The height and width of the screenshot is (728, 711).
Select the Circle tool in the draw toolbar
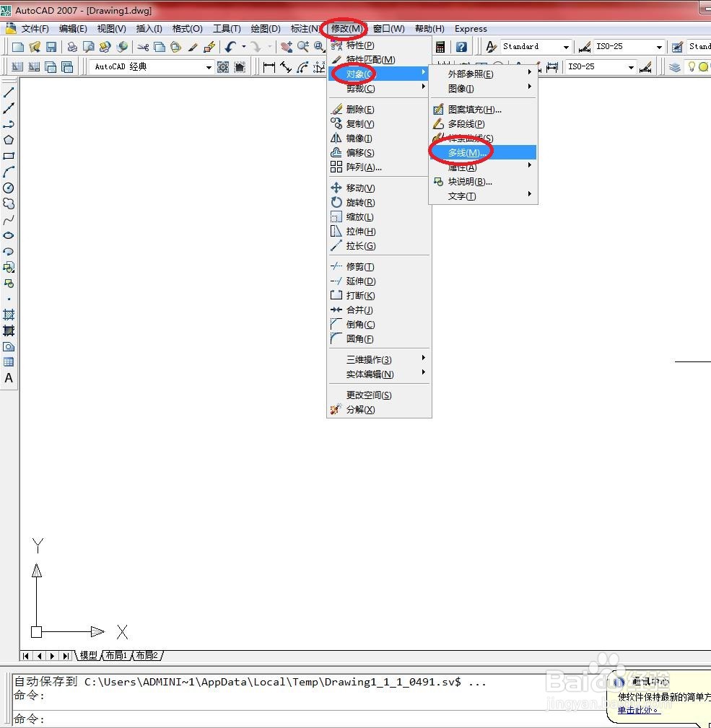pyautogui.click(x=9, y=188)
